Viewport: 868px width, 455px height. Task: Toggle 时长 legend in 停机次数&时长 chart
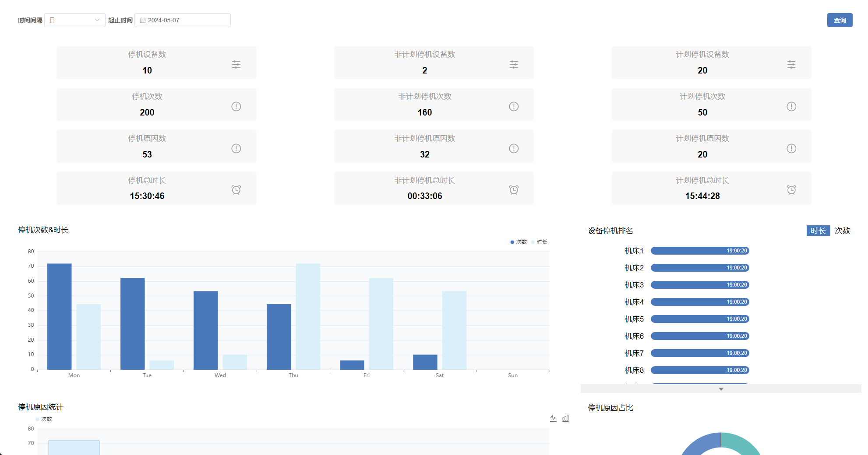click(x=539, y=242)
